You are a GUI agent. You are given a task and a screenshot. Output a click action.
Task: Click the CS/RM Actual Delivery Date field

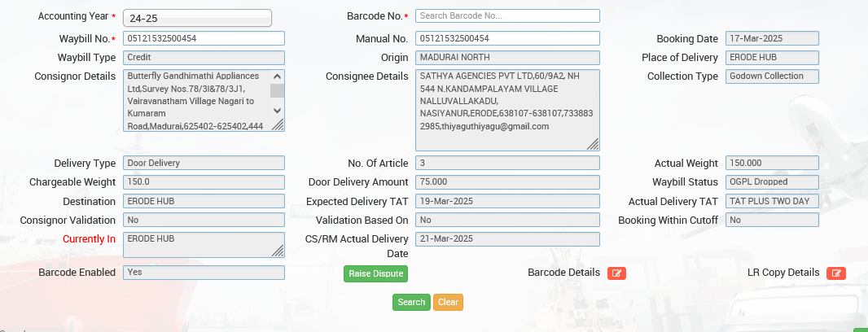click(x=507, y=239)
